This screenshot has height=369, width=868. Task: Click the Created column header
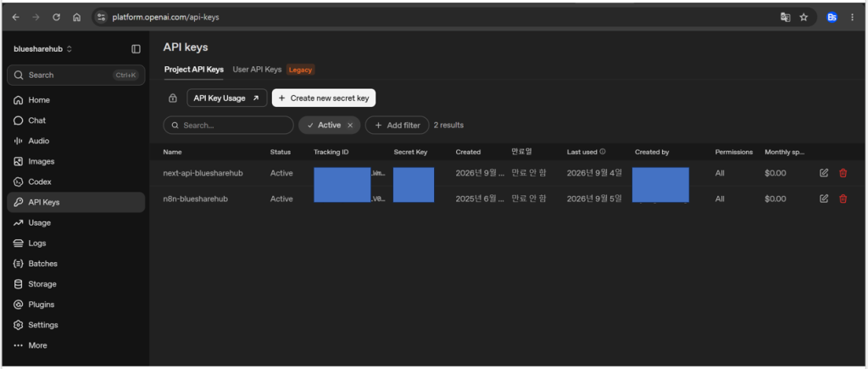(x=468, y=152)
